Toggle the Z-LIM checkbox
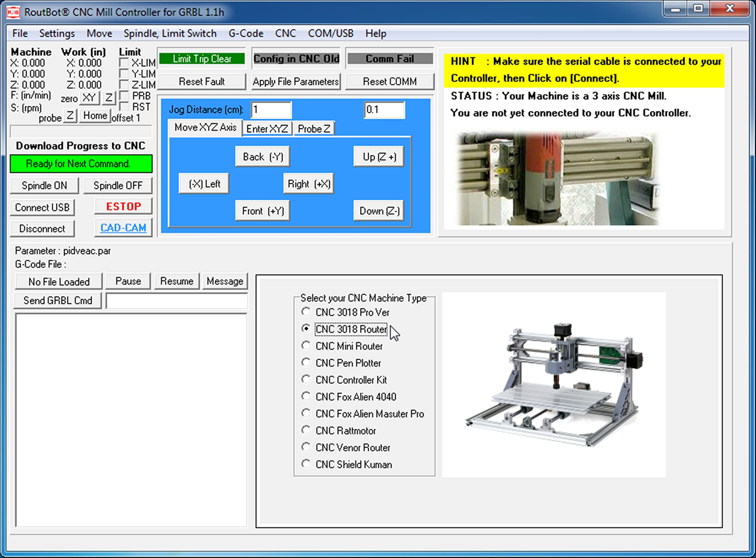Image resolution: width=756 pixels, height=558 pixels. click(x=124, y=85)
